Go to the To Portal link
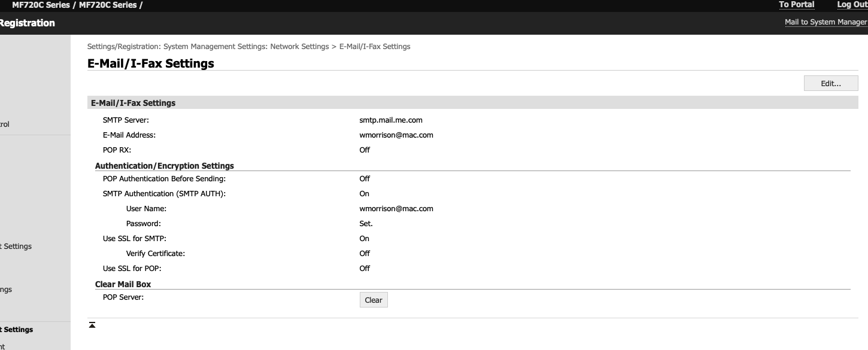 coord(796,5)
